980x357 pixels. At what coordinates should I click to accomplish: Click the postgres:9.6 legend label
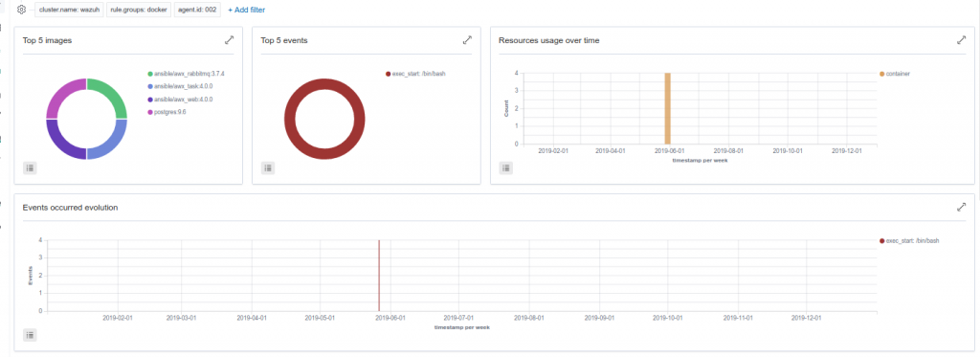coord(170,113)
